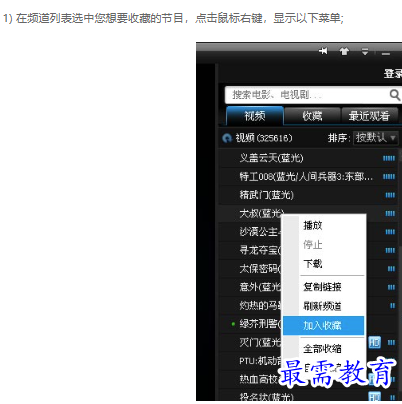
Task: Select 停止 in the context menu
Action: (x=313, y=245)
